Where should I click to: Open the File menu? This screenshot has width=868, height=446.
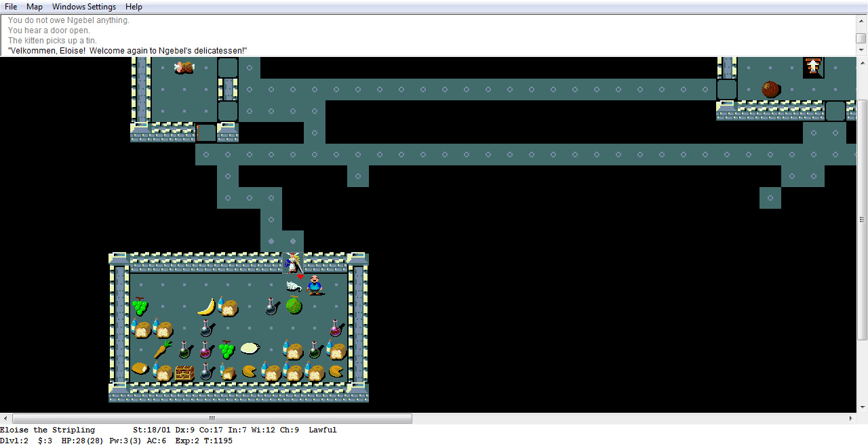click(11, 7)
